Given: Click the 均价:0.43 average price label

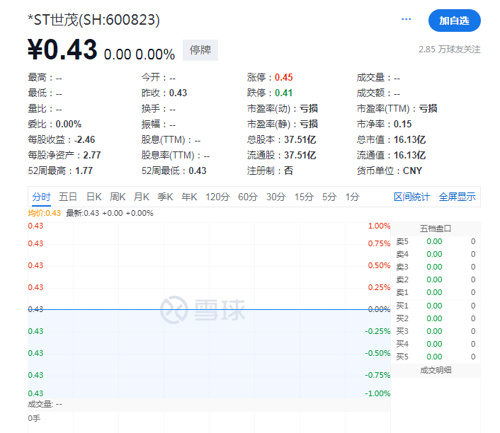Looking at the screenshot, I should click(44, 213).
